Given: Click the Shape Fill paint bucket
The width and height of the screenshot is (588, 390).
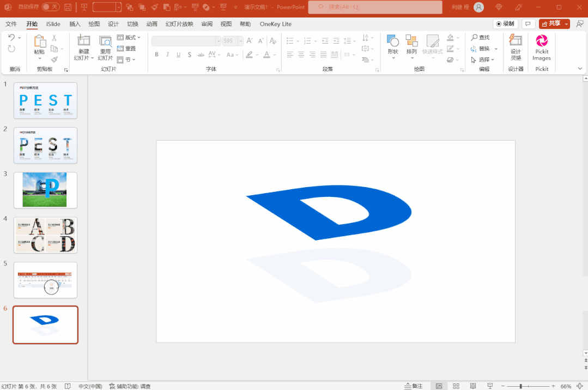Looking at the screenshot, I should [x=450, y=37].
